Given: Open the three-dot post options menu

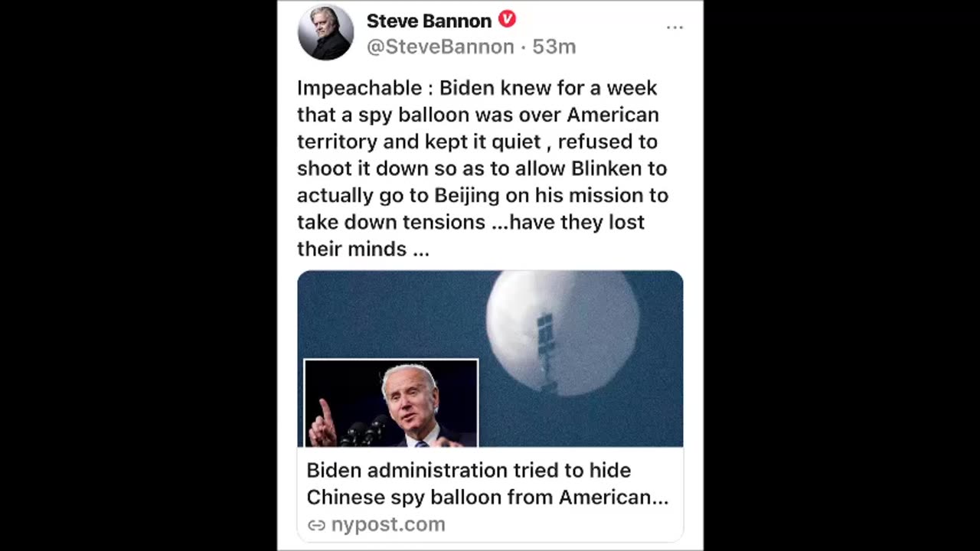Looking at the screenshot, I should click(675, 28).
